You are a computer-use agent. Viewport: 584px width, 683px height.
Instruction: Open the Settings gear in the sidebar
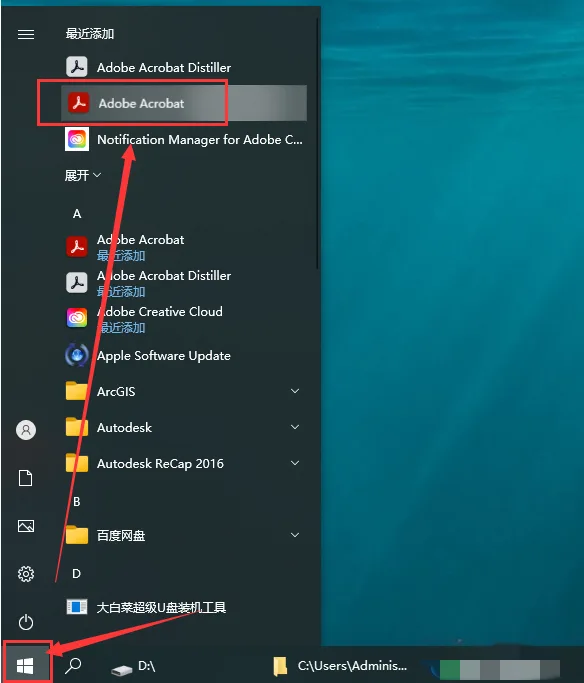pos(26,574)
